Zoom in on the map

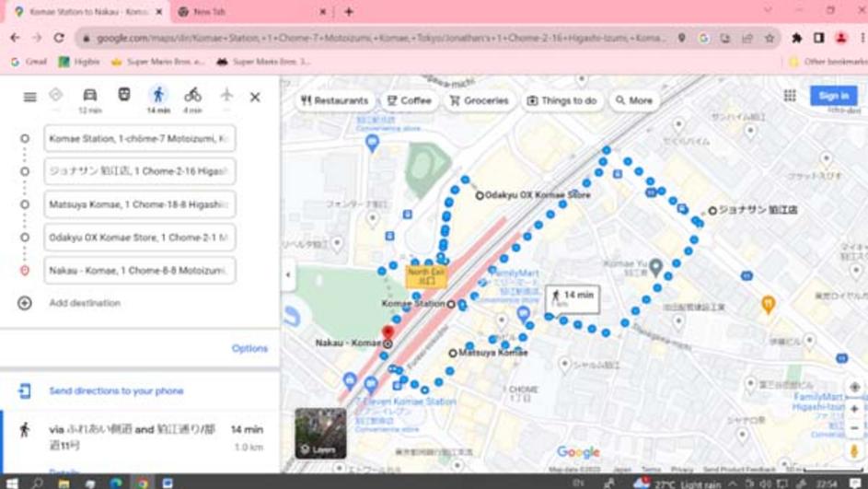click(854, 409)
